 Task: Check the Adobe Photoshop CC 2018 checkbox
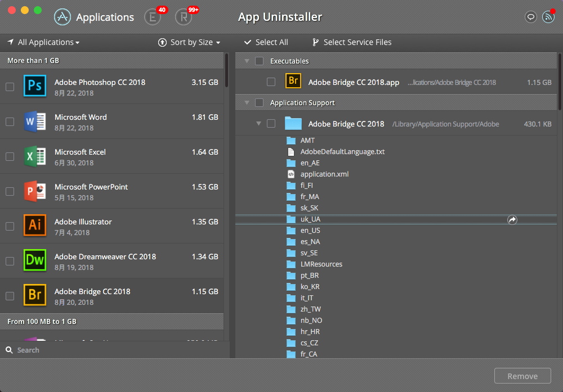10,87
